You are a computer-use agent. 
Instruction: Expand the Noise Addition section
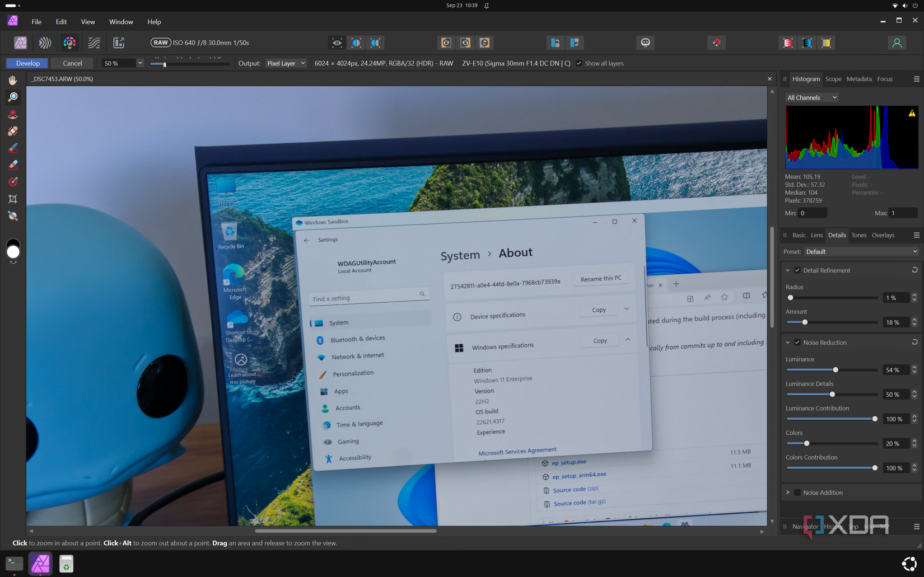[788, 492]
